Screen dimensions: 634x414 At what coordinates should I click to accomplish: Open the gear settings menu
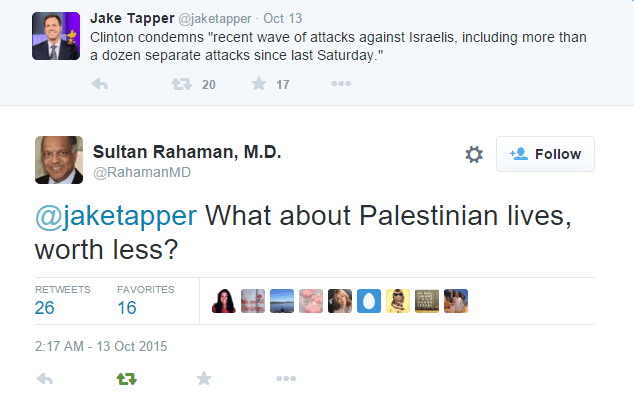474,154
